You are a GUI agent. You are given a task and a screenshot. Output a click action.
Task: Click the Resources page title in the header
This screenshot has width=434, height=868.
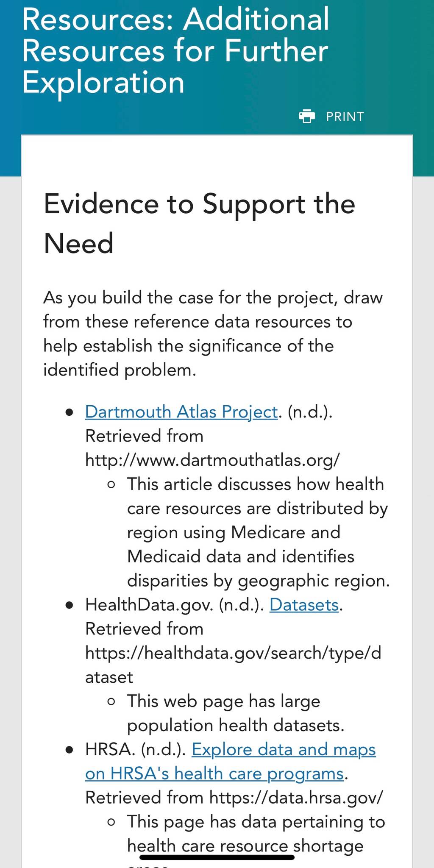(175, 50)
